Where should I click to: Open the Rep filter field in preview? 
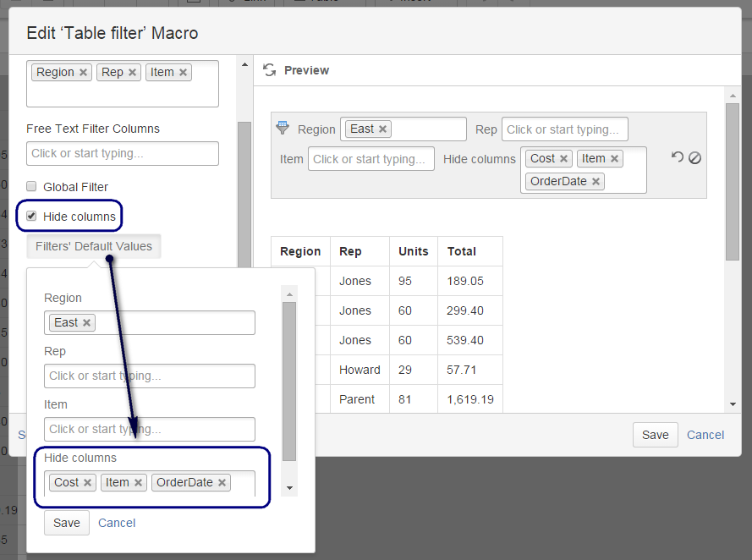coord(564,129)
